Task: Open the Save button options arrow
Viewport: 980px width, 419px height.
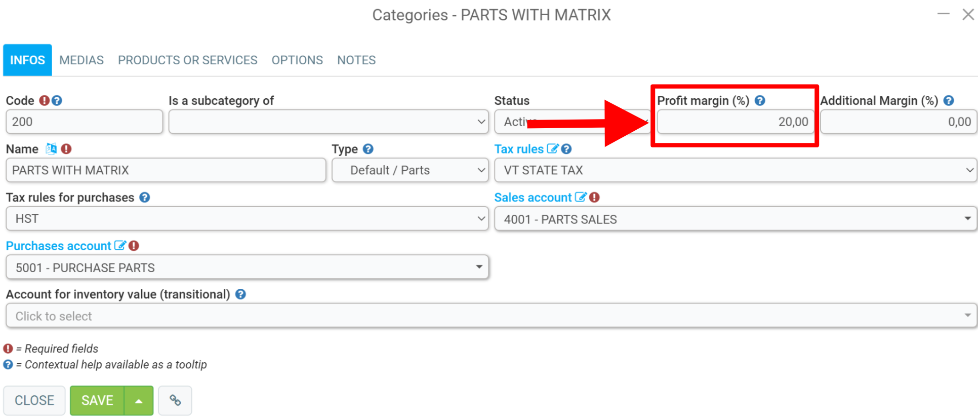Action: pos(139,400)
